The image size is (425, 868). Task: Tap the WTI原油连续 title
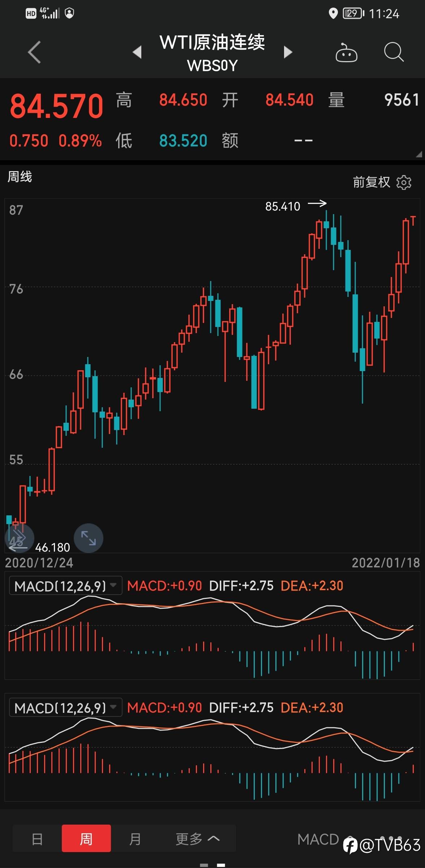tap(212, 43)
